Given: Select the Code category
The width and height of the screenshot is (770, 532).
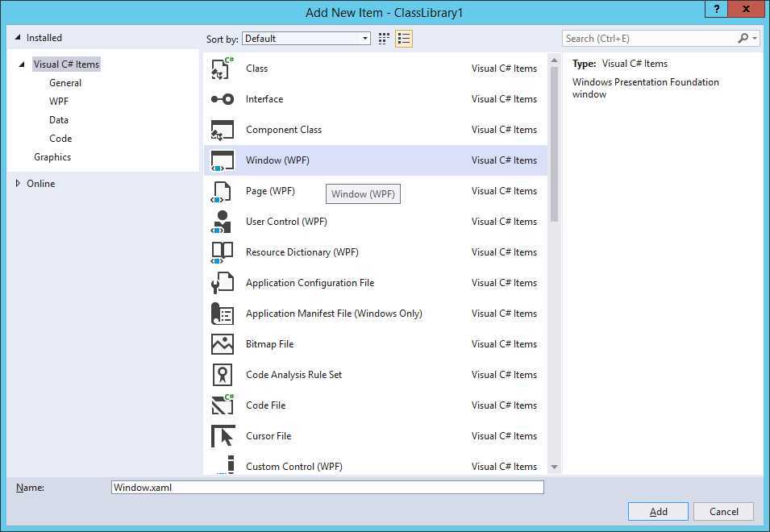Looking at the screenshot, I should (60, 139).
